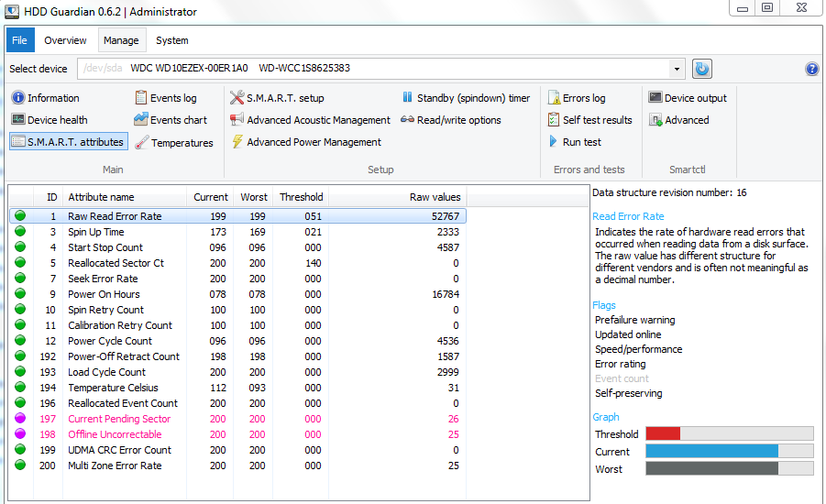Image resolution: width=826 pixels, height=504 pixels.
Task: Open the help question mark icon
Action: 811,69
